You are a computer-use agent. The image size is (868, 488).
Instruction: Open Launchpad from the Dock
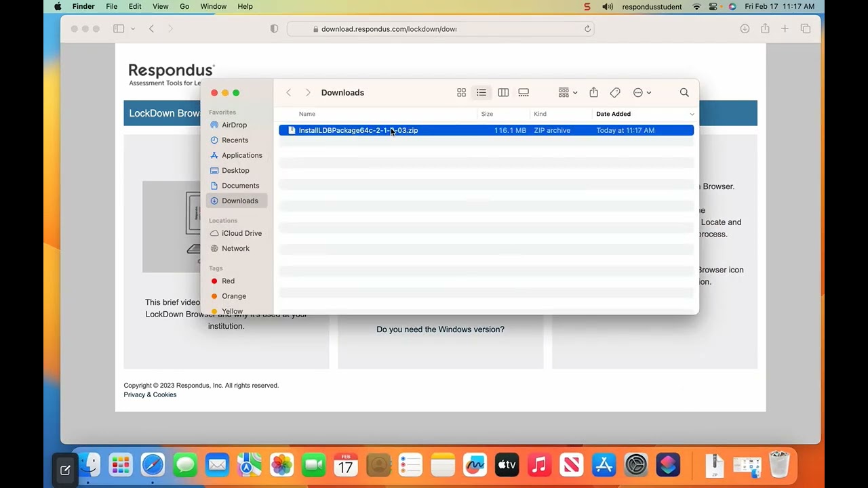point(121,465)
